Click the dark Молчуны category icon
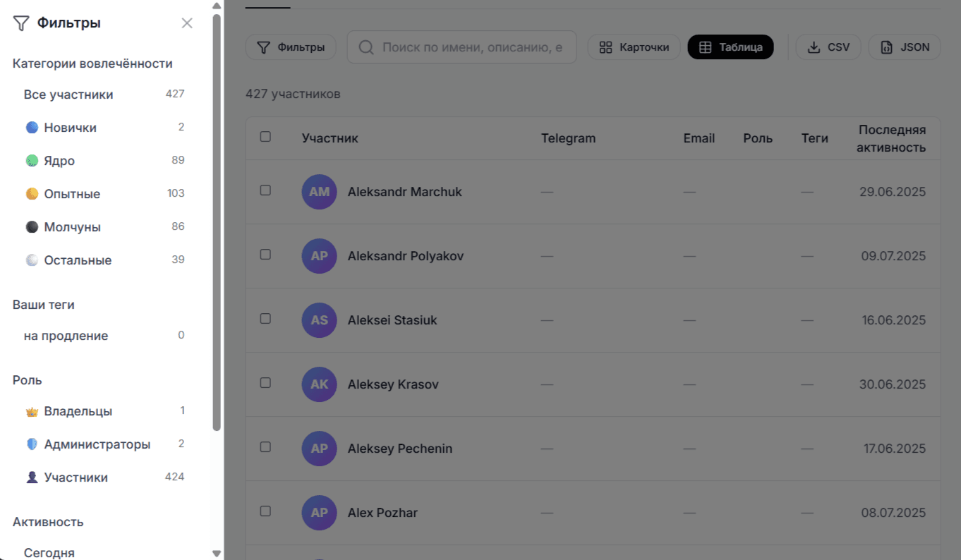 pos(32,227)
